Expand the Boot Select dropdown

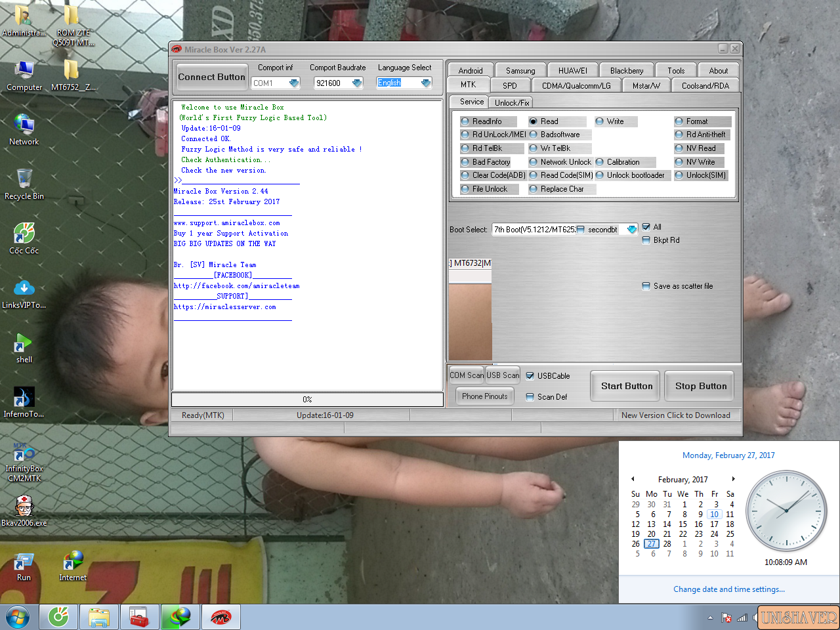pos(631,230)
